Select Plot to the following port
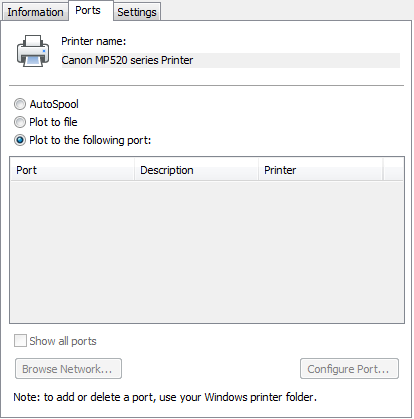The width and height of the screenshot is (414, 419). (x=20, y=140)
